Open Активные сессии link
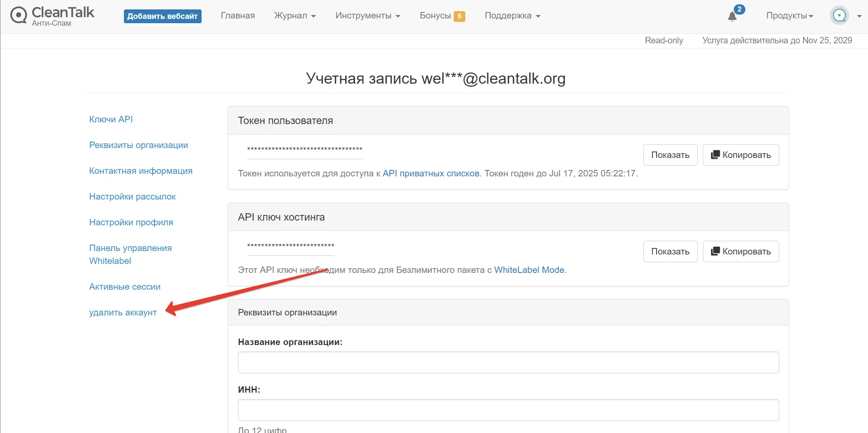The width and height of the screenshot is (868, 433). coord(125,287)
